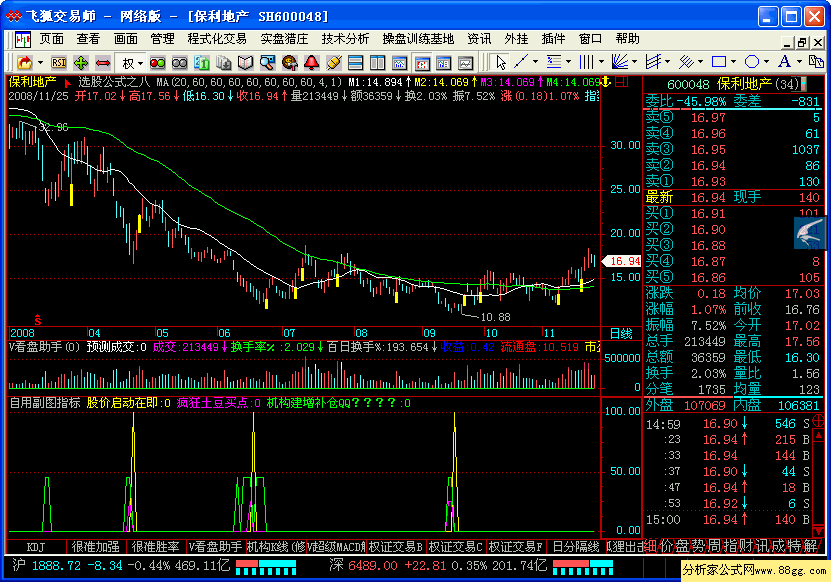Expand the vertical period lines dropdown arrow

602,62
